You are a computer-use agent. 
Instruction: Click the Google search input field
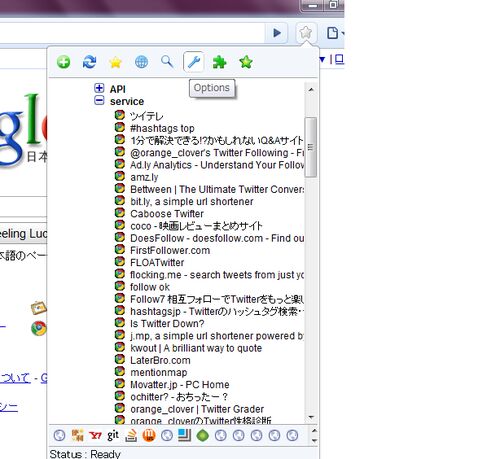pyautogui.click(x=23, y=206)
